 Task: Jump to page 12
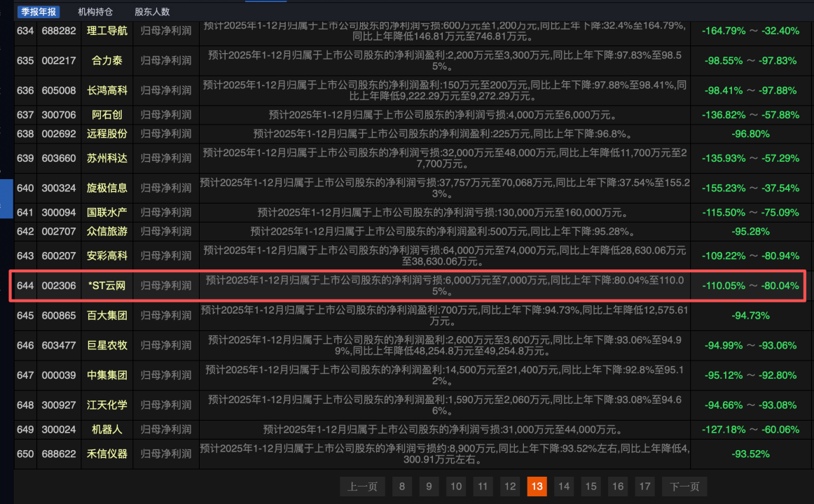point(510,486)
